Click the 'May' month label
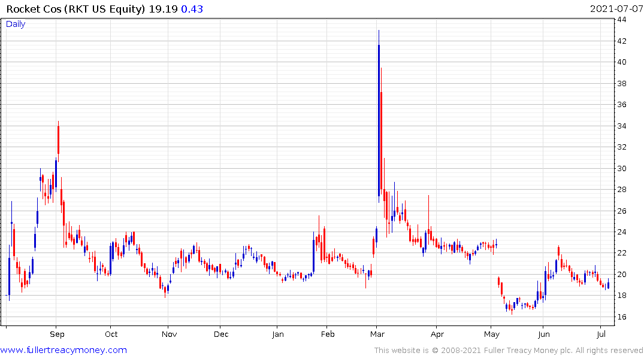This screenshot has width=644, height=359. click(x=492, y=334)
